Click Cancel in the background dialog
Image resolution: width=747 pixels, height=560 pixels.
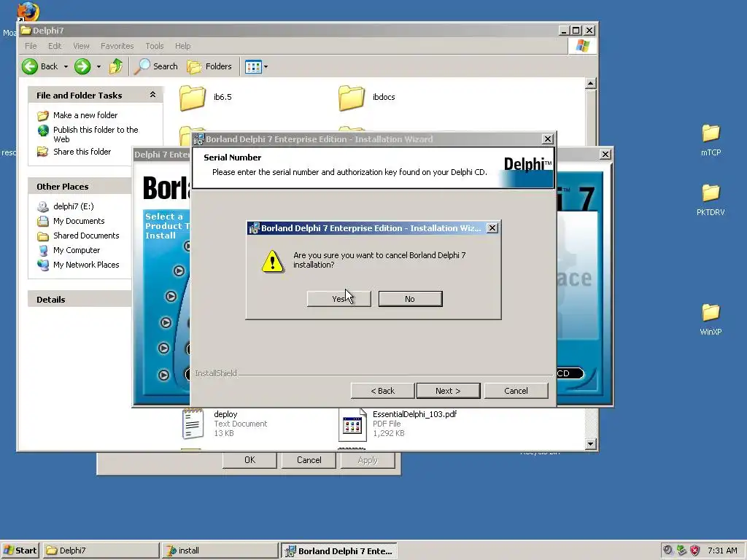309,460
